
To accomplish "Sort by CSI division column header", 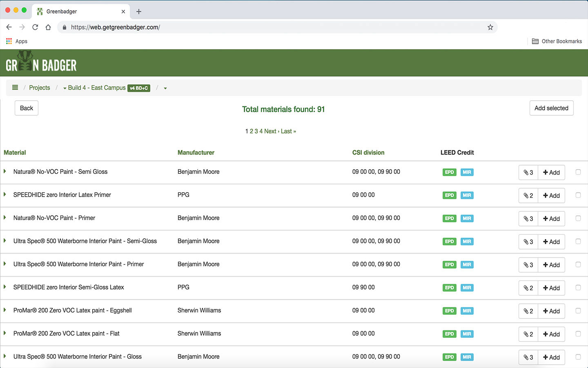I will click(x=368, y=153).
